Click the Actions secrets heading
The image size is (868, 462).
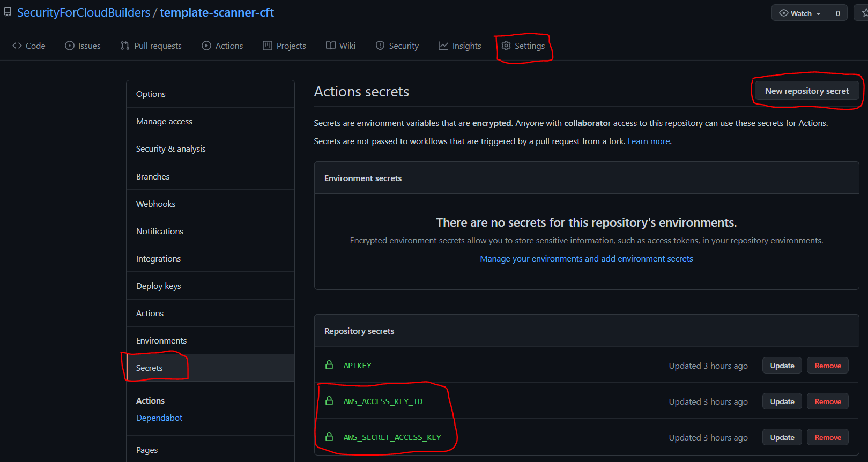click(x=361, y=92)
